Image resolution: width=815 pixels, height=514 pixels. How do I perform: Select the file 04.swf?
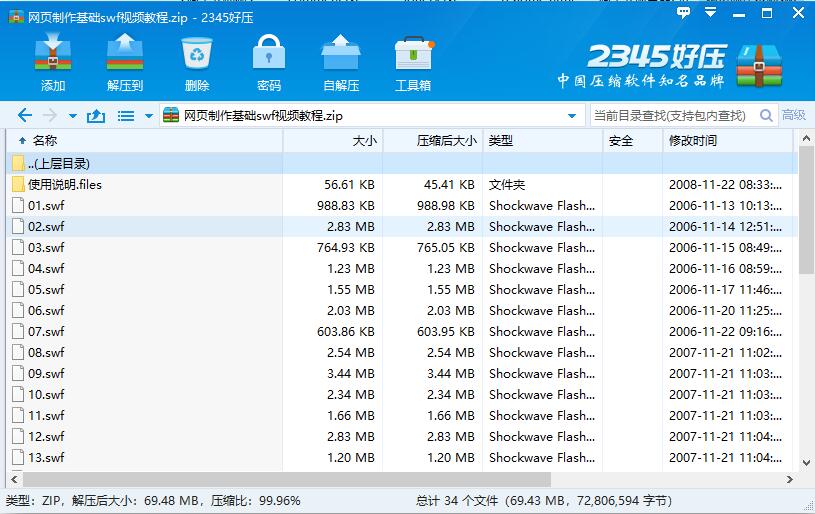[x=46, y=269]
